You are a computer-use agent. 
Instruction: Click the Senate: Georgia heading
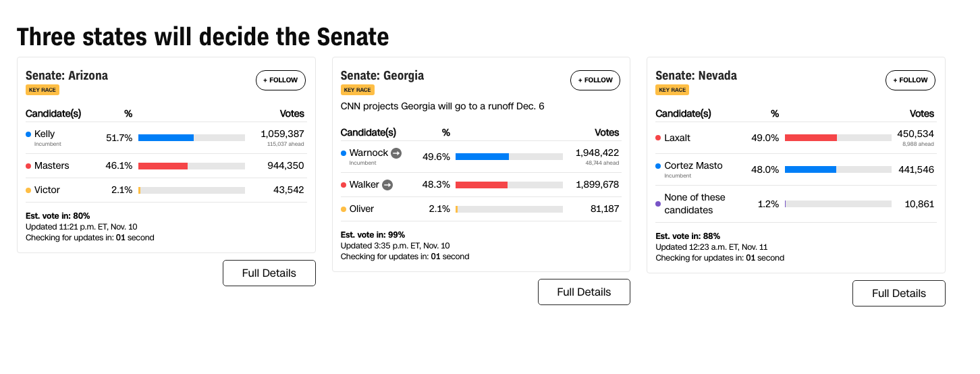tap(382, 76)
